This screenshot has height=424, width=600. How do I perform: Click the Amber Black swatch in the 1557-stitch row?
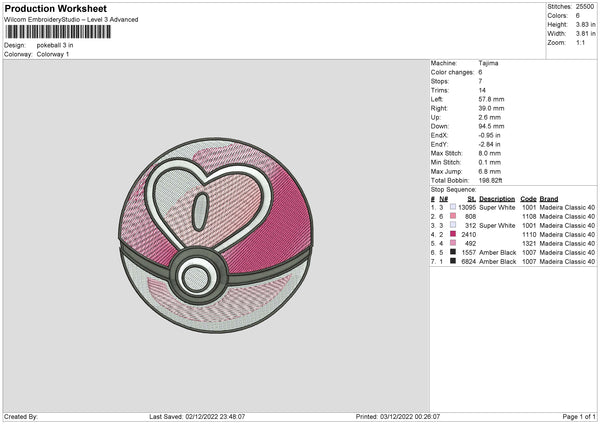pyautogui.click(x=453, y=252)
